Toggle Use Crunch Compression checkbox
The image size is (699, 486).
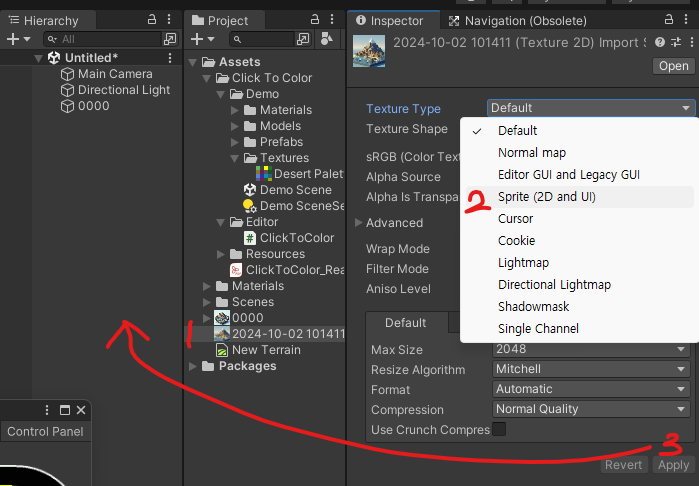coord(499,429)
